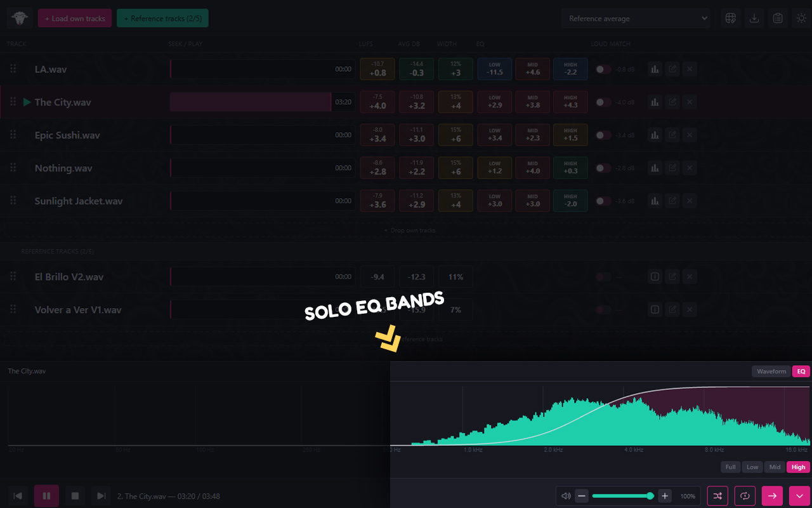
Task: Expand the pink chevron-down menu button
Action: pos(799,496)
